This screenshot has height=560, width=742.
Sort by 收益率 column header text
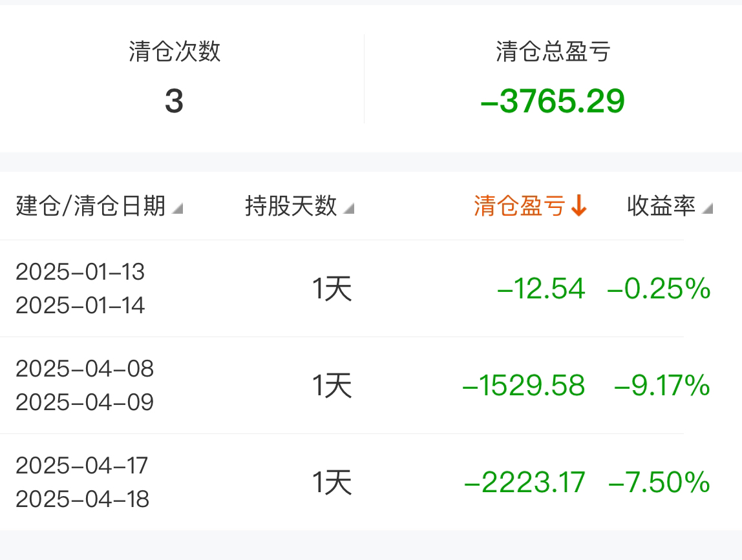pyautogui.click(x=661, y=206)
